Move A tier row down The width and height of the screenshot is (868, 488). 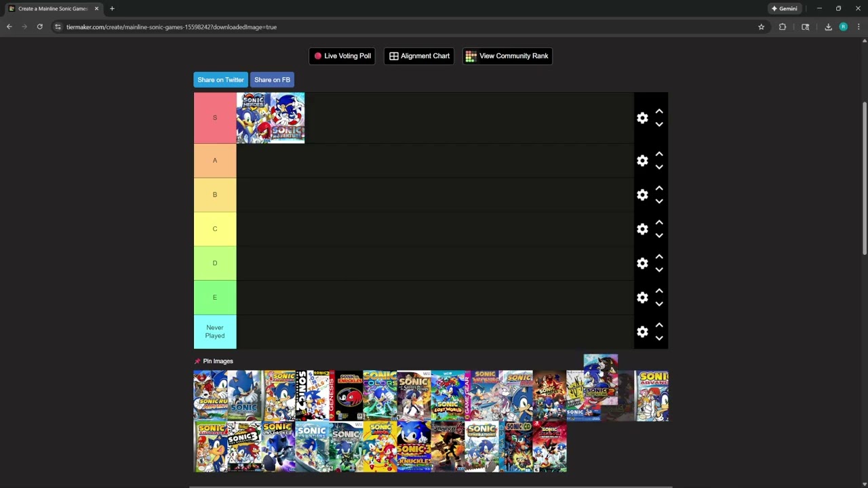click(659, 167)
